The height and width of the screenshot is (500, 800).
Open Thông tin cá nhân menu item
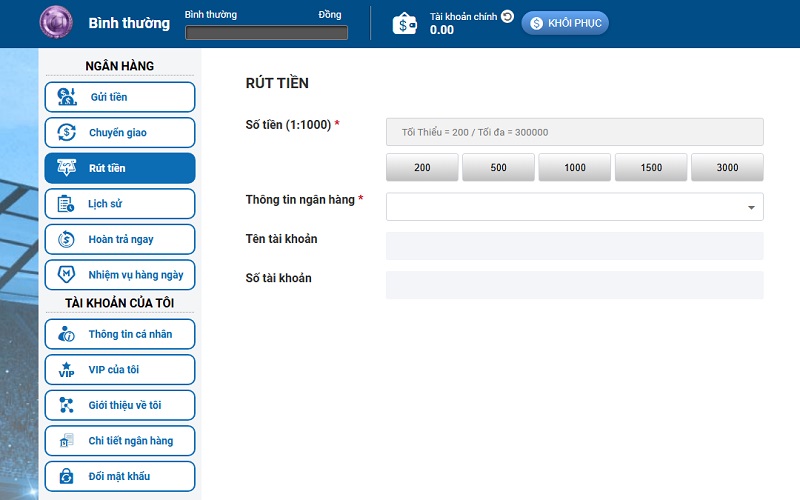(120, 334)
